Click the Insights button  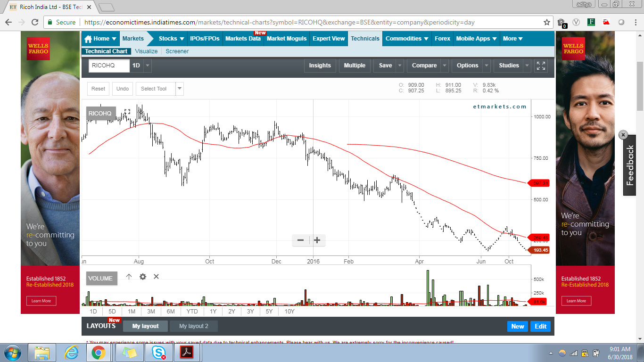pos(320,66)
